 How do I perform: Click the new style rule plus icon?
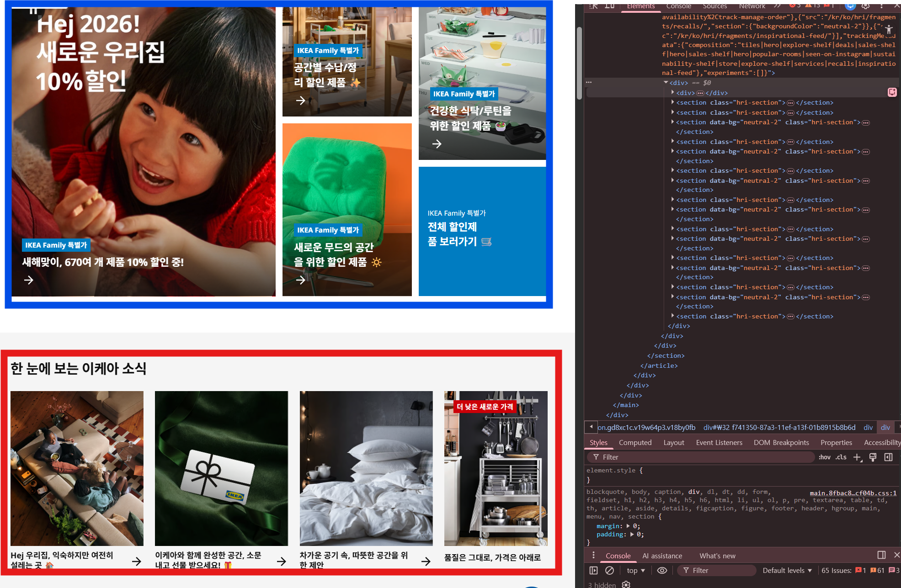[857, 457]
